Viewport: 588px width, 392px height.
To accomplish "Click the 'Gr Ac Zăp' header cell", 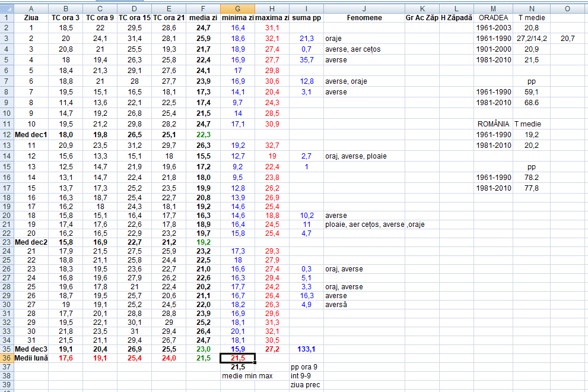I will (x=422, y=18).
